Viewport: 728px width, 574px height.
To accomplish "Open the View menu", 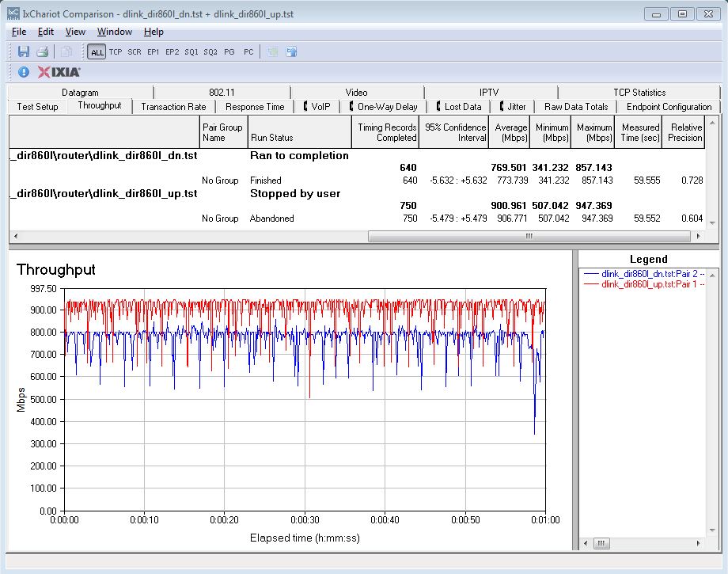I will point(75,32).
